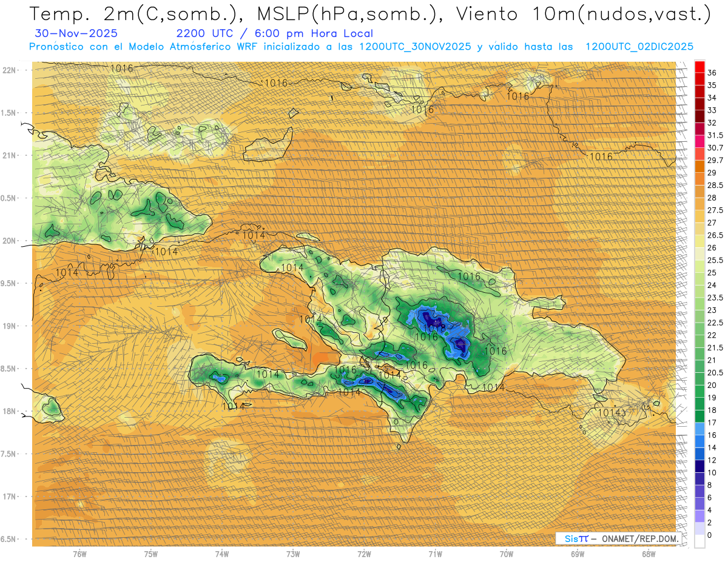Image resolution: width=728 pixels, height=562 pixels.
Task: Pick the orange swatch between 29.7 and 29
Action: pos(699,166)
